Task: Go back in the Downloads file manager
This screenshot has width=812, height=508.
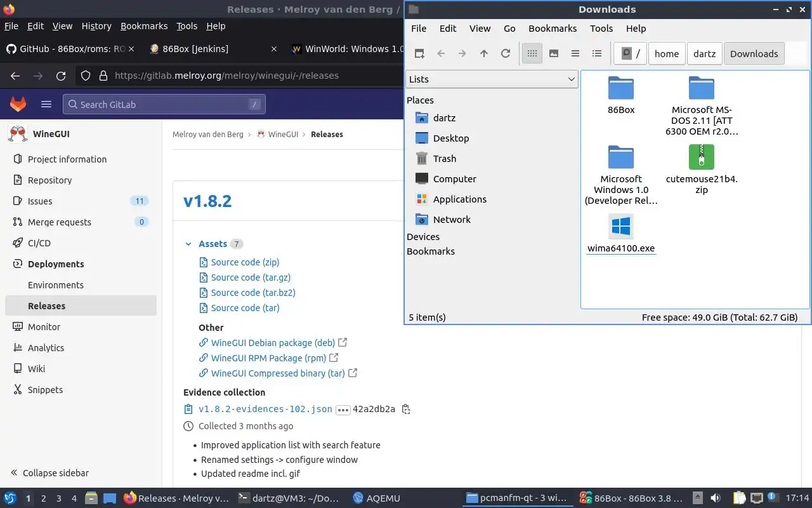Action: pos(441,54)
